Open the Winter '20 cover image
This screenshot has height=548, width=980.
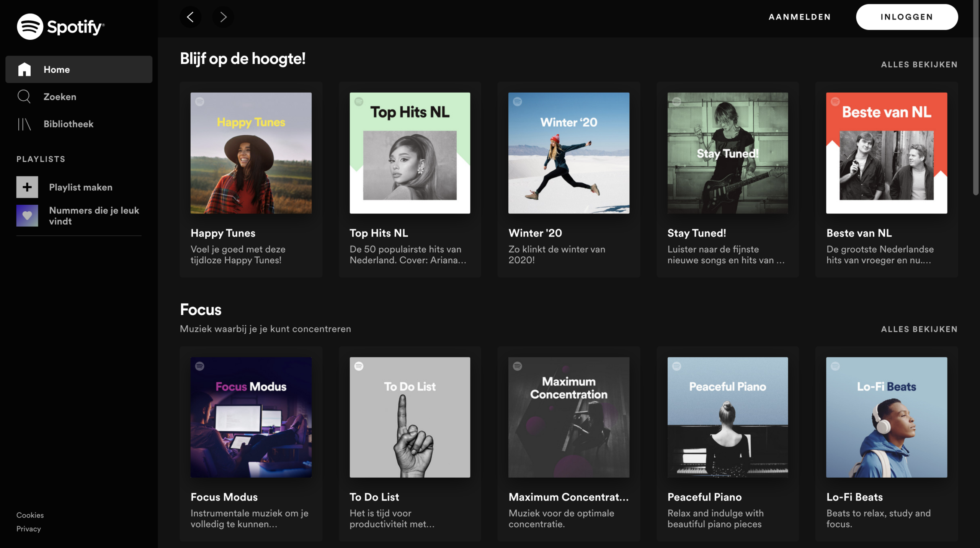(x=569, y=153)
